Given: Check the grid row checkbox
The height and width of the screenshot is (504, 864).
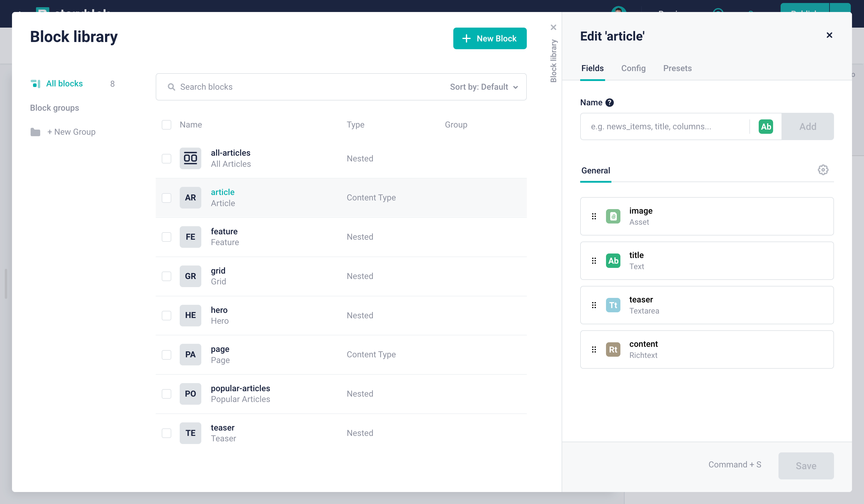Looking at the screenshot, I should pyautogui.click(x=166, y=276).
